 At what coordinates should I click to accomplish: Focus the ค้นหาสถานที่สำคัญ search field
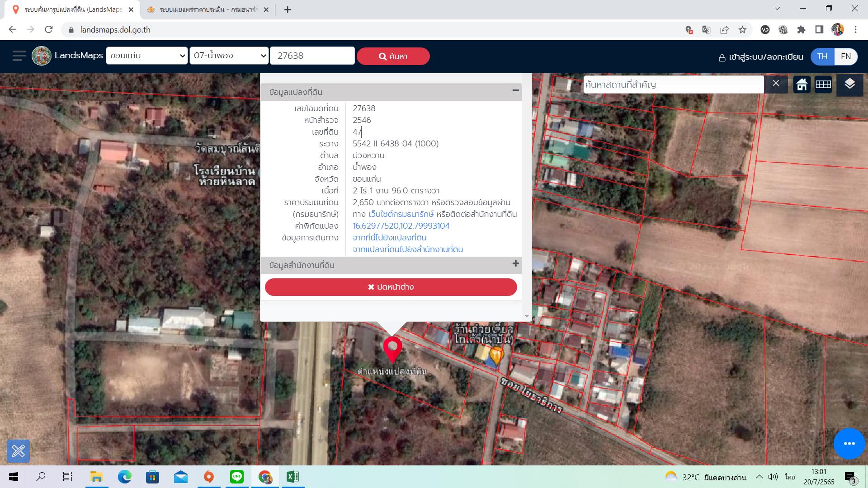[x=673, y=84]
